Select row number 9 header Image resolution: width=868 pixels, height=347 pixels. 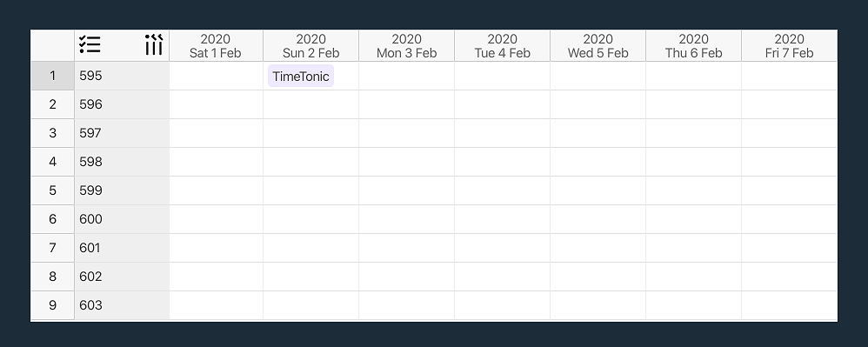point(52,305)
